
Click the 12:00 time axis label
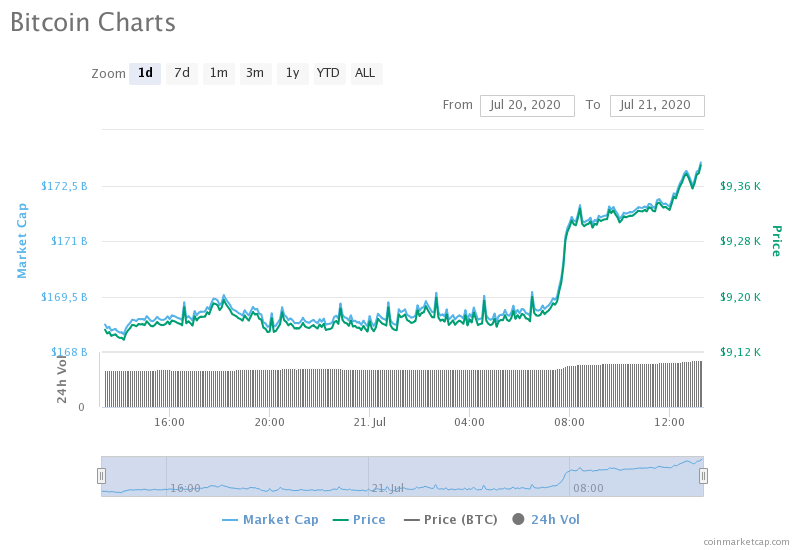coord(669,422)
